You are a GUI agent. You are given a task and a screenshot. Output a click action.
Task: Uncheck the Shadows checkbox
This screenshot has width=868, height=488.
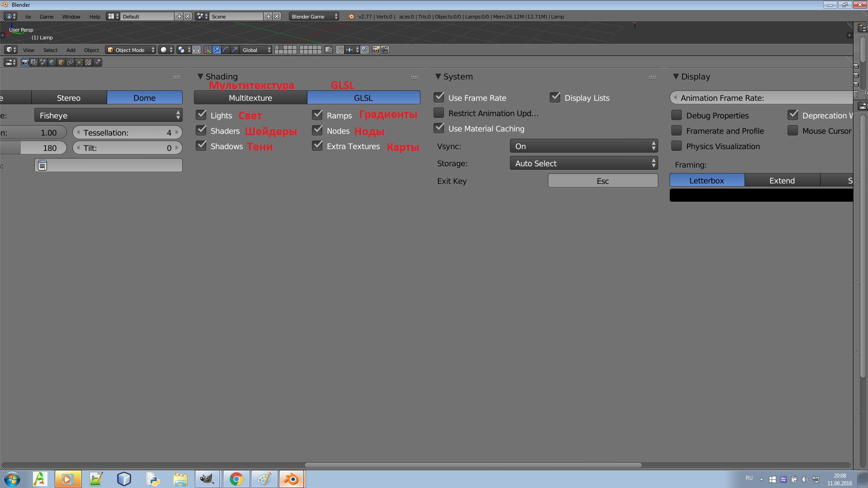click(x=201, y=145)
